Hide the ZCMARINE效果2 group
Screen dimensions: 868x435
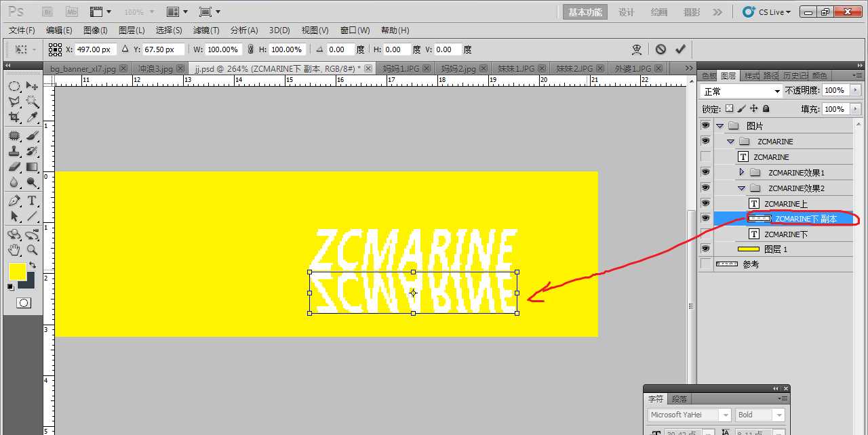[x=706, y=188]
